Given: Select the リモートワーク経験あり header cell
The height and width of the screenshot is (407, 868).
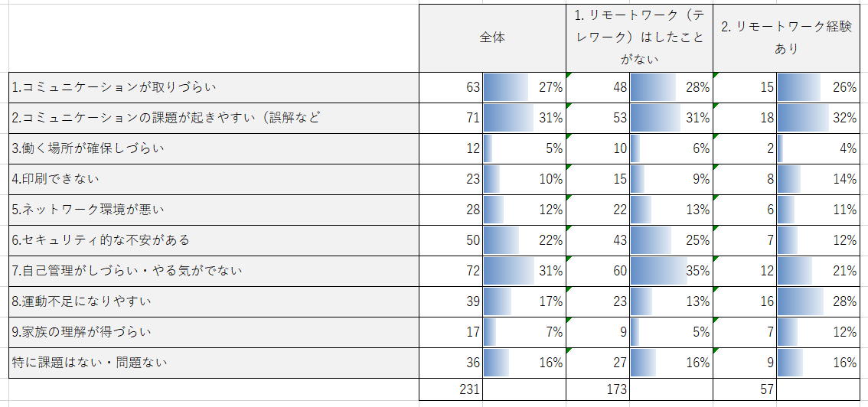Looking at the screenshot, I should 786,37.
